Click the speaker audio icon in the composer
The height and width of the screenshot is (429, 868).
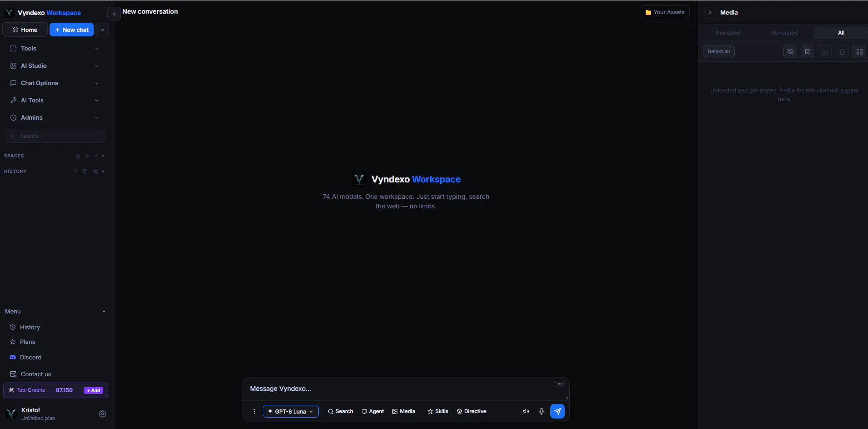click(526, 411)
